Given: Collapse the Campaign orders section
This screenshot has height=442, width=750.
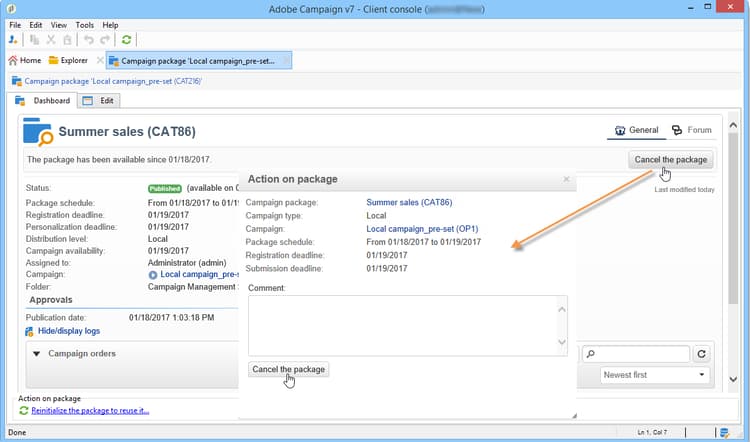Looking at the screenshot, I should pos(36,354).
